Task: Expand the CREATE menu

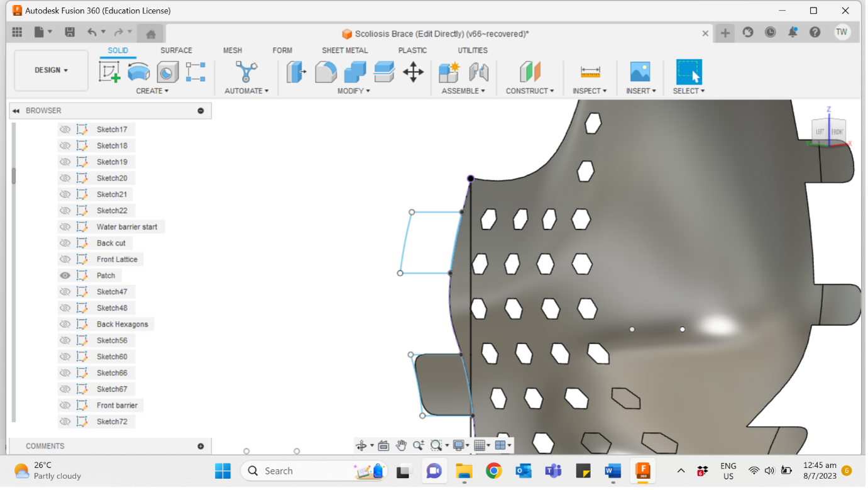Action: (x=152, y=91)
